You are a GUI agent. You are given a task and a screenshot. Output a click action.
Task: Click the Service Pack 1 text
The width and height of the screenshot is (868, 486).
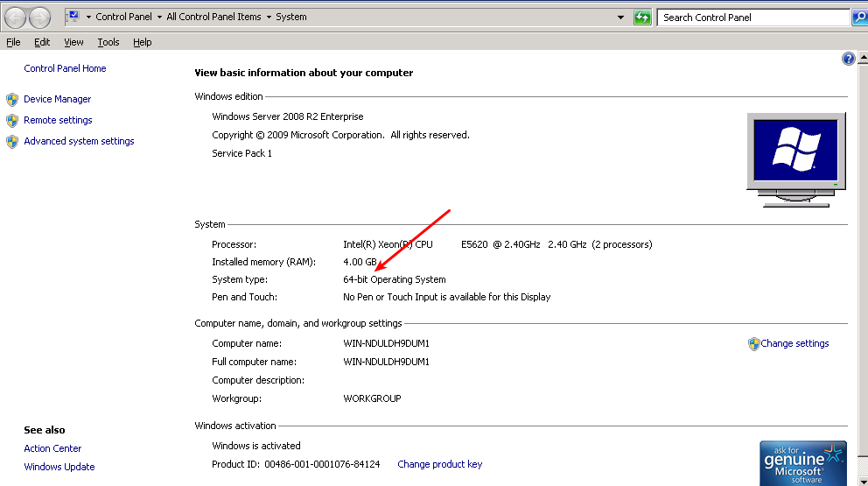click(x=241, y=153)
